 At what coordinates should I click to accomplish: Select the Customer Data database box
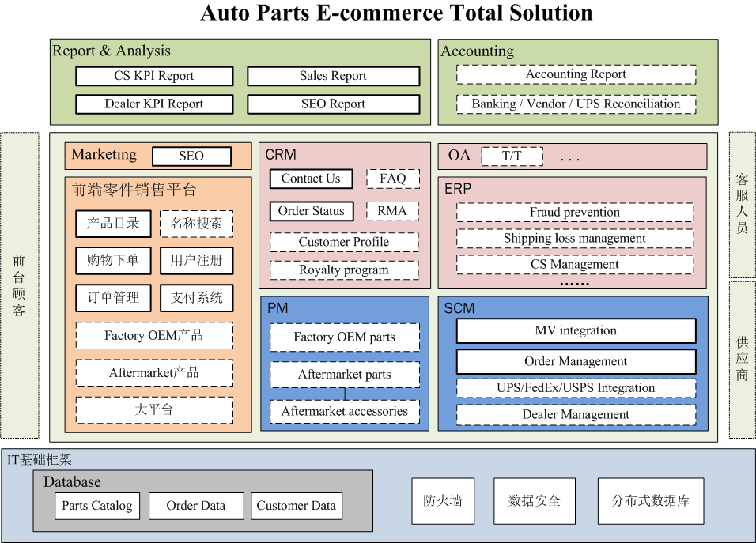297,507
